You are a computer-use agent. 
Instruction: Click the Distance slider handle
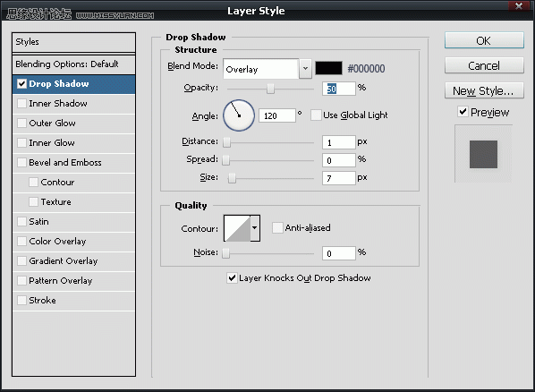pos(227,142)
